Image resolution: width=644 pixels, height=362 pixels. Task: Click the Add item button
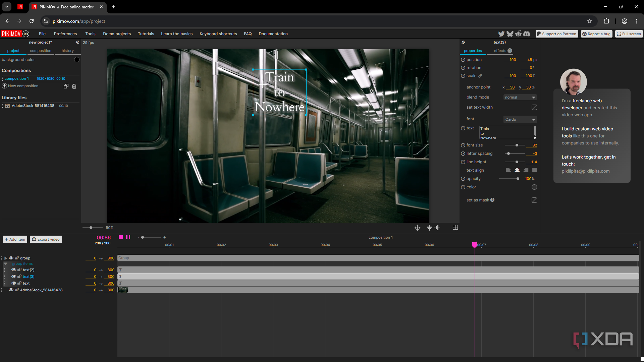pyautogui.click(x=15, y=239)
